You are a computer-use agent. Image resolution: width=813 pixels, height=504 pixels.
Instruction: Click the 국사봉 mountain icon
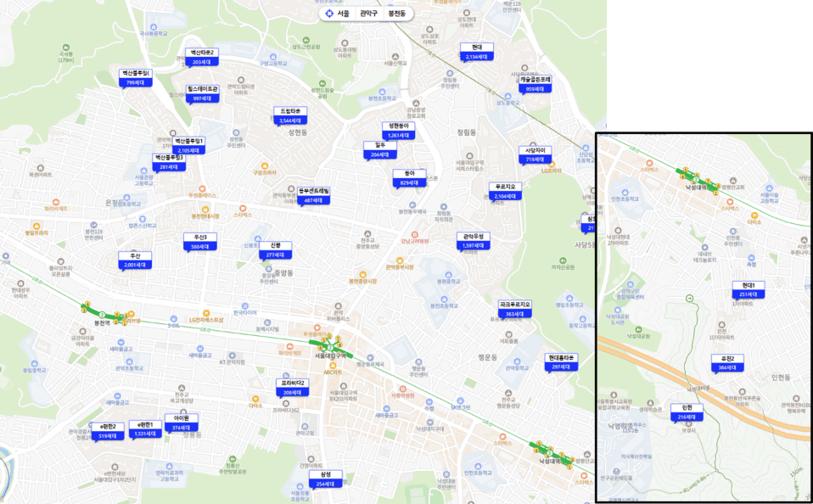pos(66,48)
